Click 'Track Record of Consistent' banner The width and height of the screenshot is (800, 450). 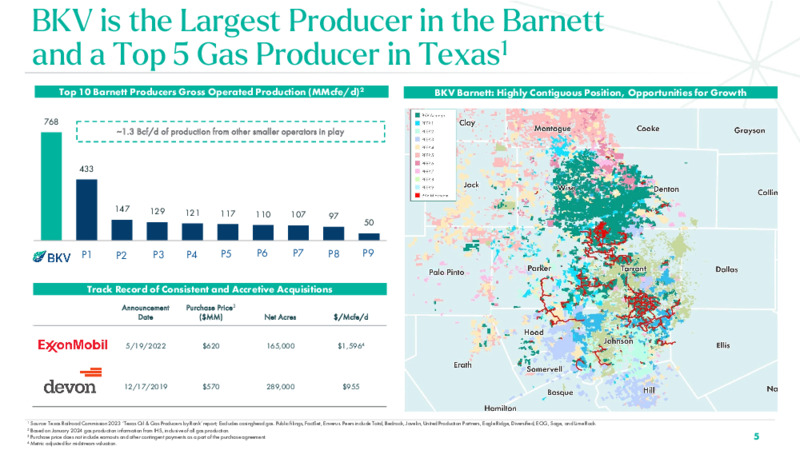click(210, 289)
